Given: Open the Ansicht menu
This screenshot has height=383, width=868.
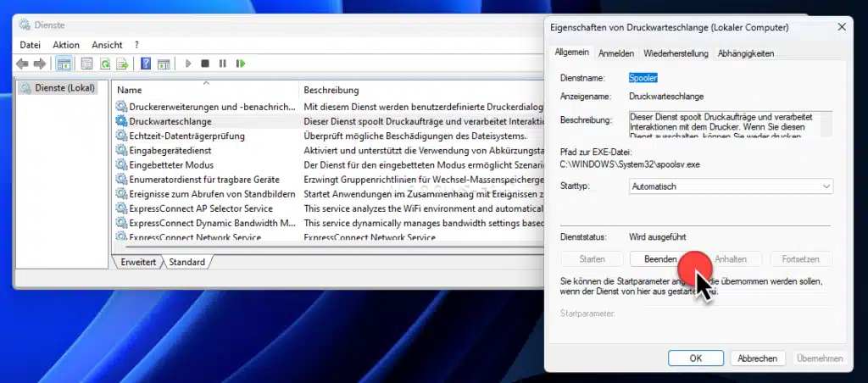Looking at the screenshot, I should point(107,45).
